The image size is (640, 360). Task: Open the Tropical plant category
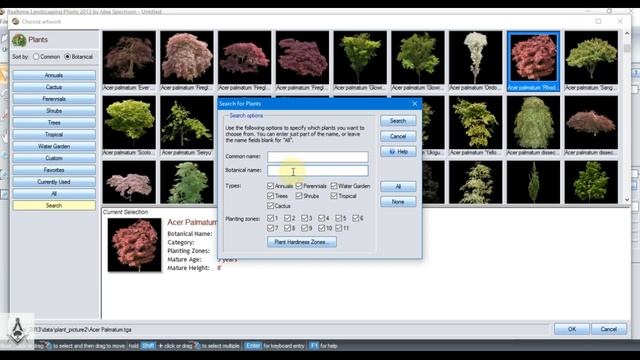[x=54, y=134]
